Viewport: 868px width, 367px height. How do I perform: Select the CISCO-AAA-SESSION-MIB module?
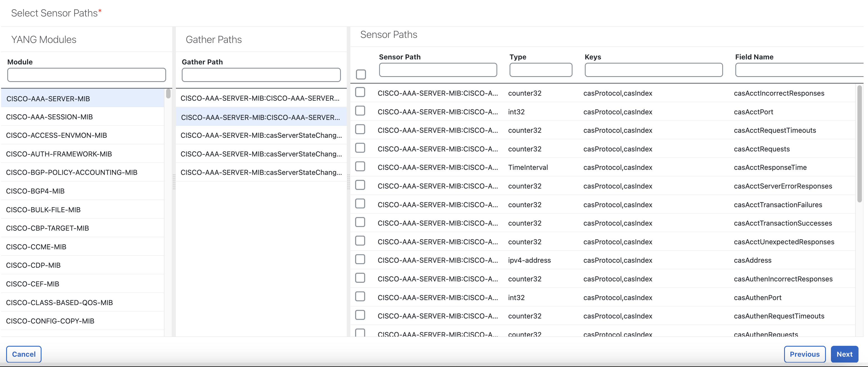point(83,117)
